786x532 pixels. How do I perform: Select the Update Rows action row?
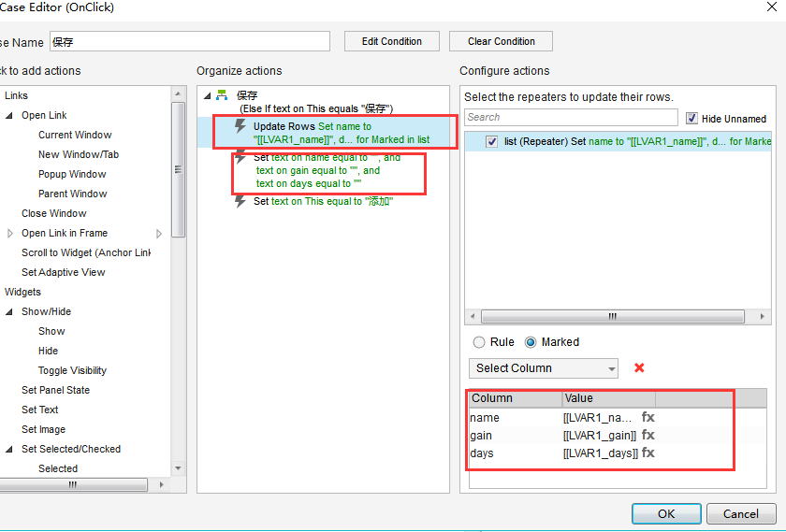pyautogui.click(x=324, y=133)
